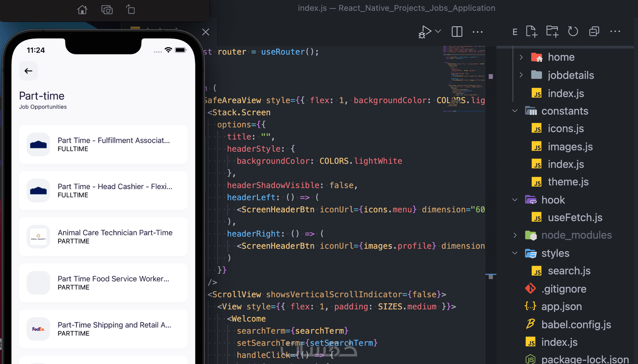Go back using the phone's arrow button
638x364 pixels.
point(29,71)
